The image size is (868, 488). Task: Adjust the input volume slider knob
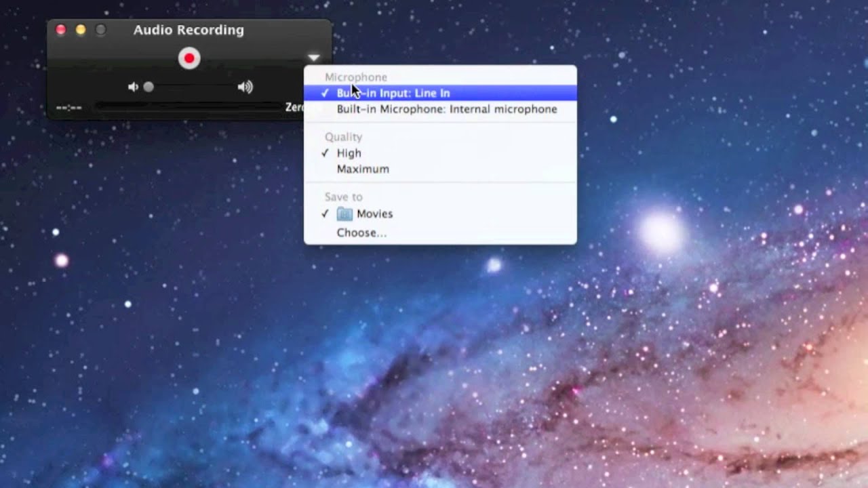[149, 87]
